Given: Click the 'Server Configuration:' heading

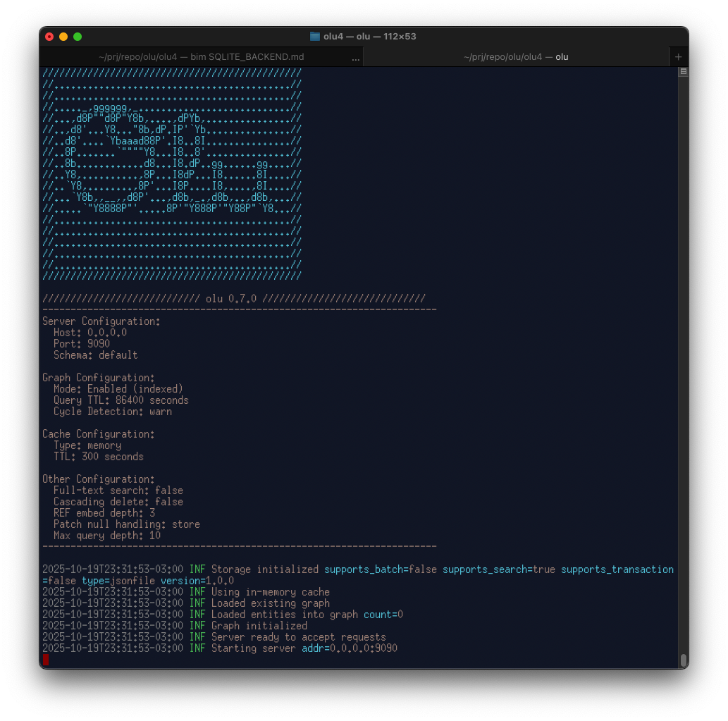Looking at the screenshot, I should click(x=101, y=321).
